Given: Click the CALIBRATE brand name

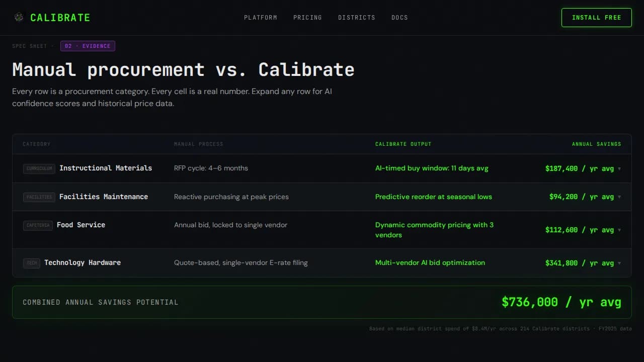Looking at the screenshot, I should click(60, 18).
